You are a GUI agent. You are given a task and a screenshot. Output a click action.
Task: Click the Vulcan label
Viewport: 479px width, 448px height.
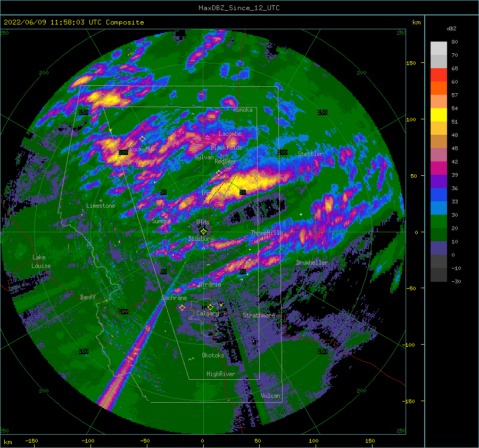click(x=270, y=396)
